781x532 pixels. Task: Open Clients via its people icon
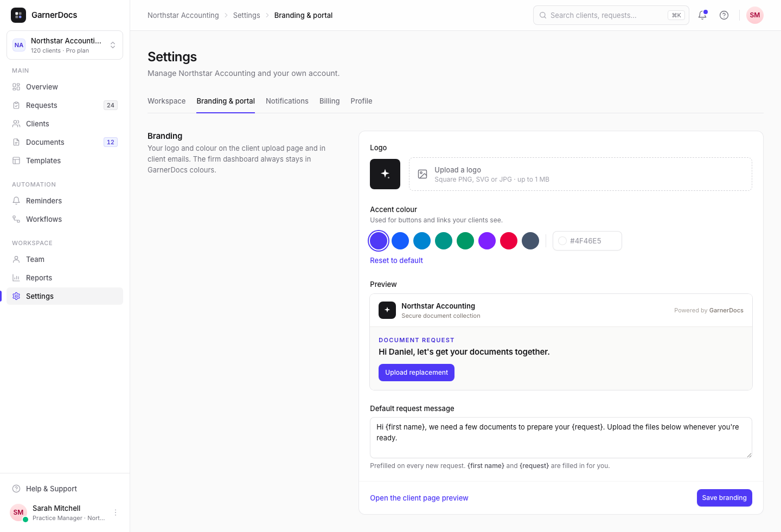[16, 124]
